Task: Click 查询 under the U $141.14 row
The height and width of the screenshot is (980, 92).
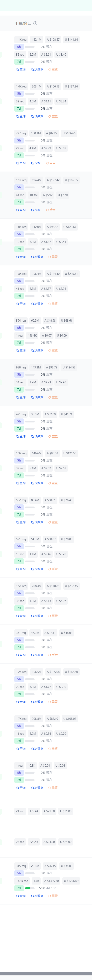Action: 21,70
